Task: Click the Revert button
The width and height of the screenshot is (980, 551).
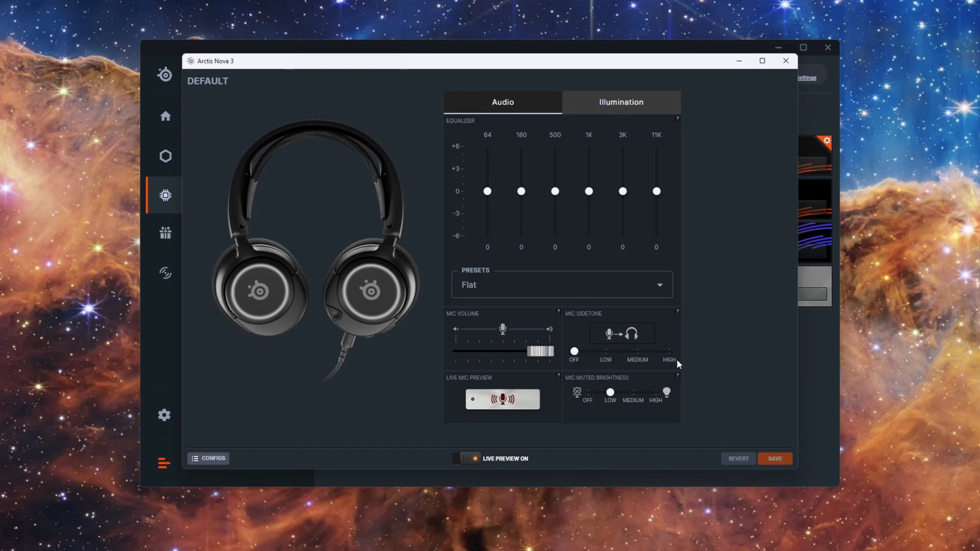Action: pos(739,459)
